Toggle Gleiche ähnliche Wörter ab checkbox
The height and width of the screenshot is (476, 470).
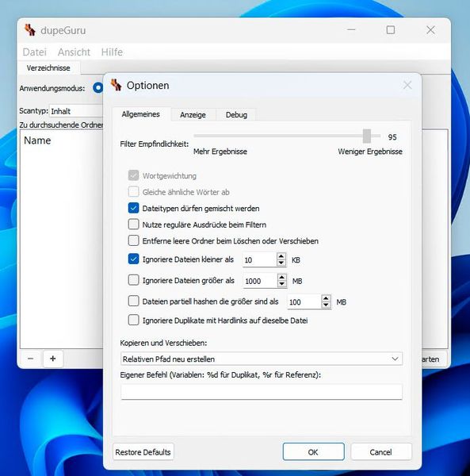point(133,192)
